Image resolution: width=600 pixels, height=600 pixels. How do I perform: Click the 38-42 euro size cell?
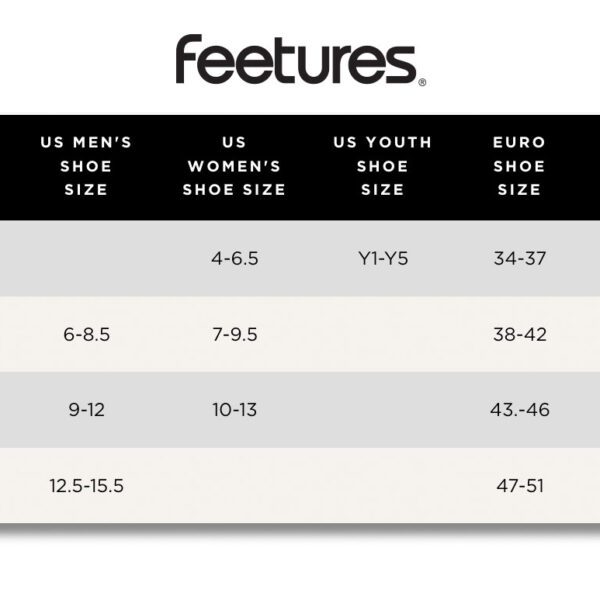pos(520,334)
